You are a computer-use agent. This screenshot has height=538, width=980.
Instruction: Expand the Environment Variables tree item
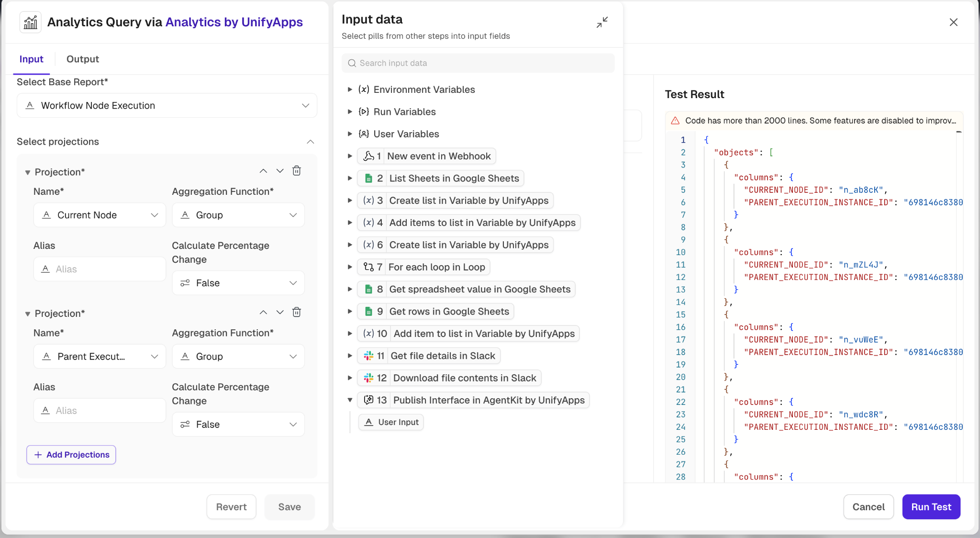[350, 90]
